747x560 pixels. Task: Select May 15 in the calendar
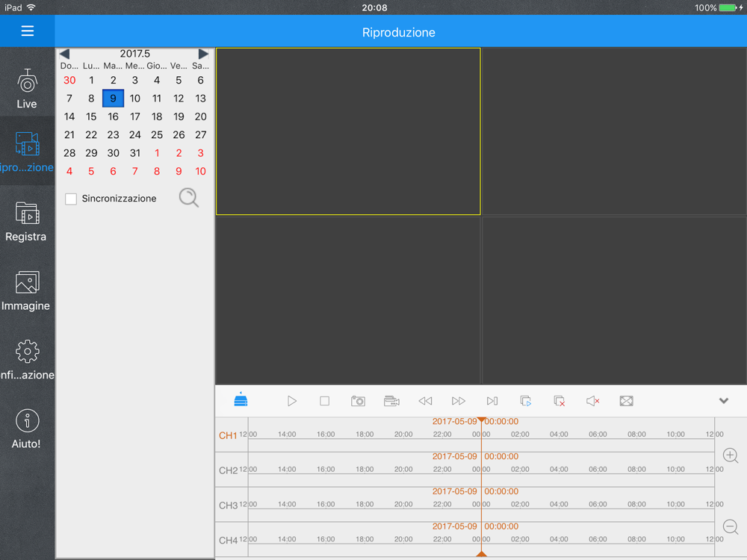(91, 116)
